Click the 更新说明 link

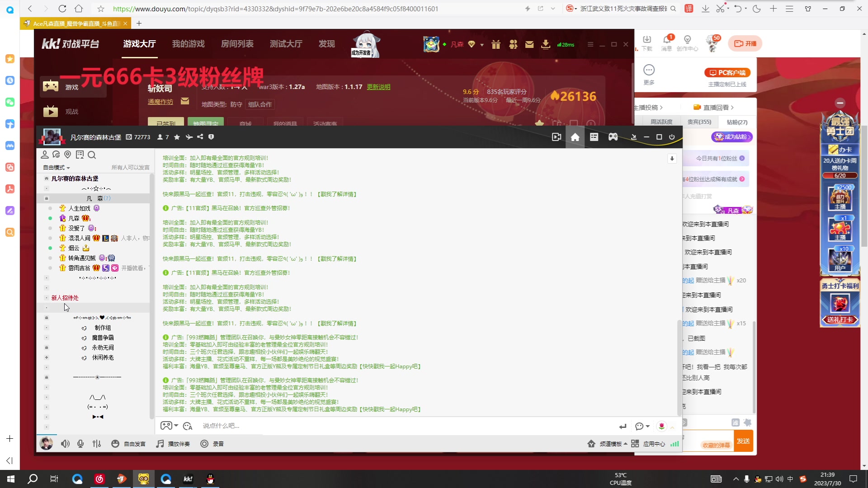378,87
